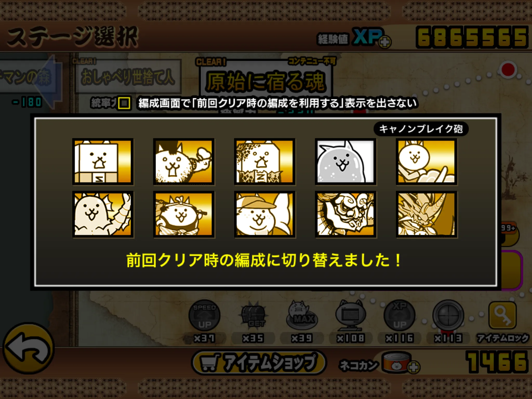Select the XP Up item icon
Screen dimensions: 532x399
(x=400, y=315)
